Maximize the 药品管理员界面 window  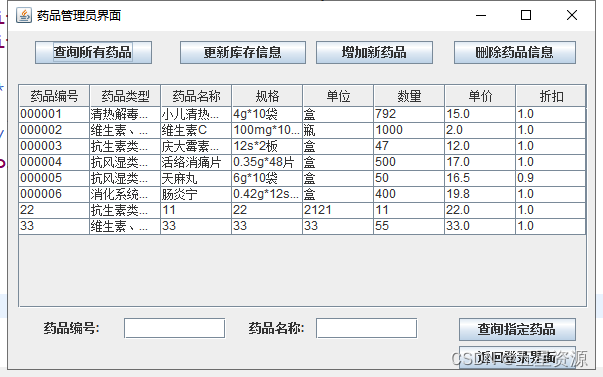[526, 15]
